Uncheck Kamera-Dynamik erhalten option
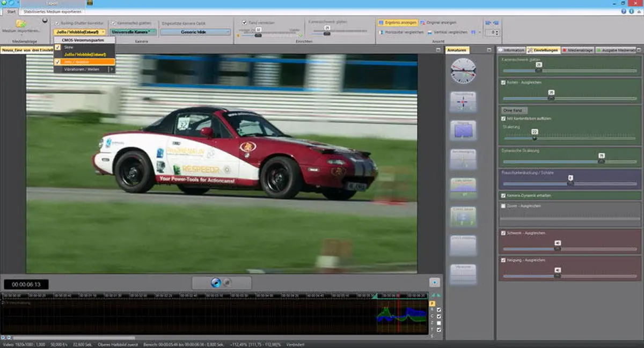 [503, 196]
